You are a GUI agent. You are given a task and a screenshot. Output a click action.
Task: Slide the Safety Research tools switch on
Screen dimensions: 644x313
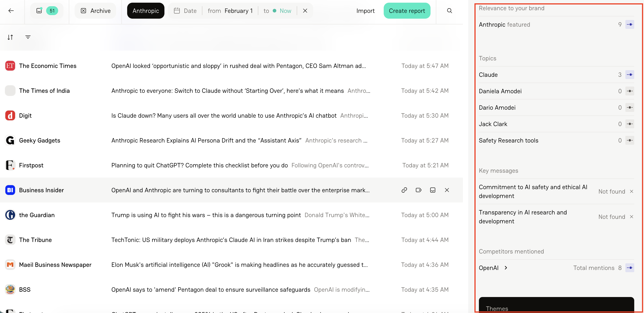pyautogui.click(x=630, y=140)
